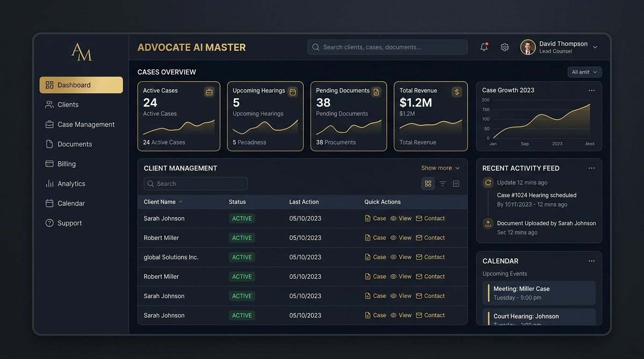
Task: Open the notifications bell icon
Action: 484,47
